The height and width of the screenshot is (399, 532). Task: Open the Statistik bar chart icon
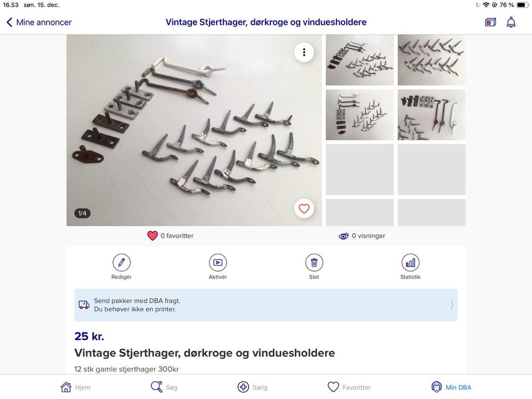[x=410, y=262]
